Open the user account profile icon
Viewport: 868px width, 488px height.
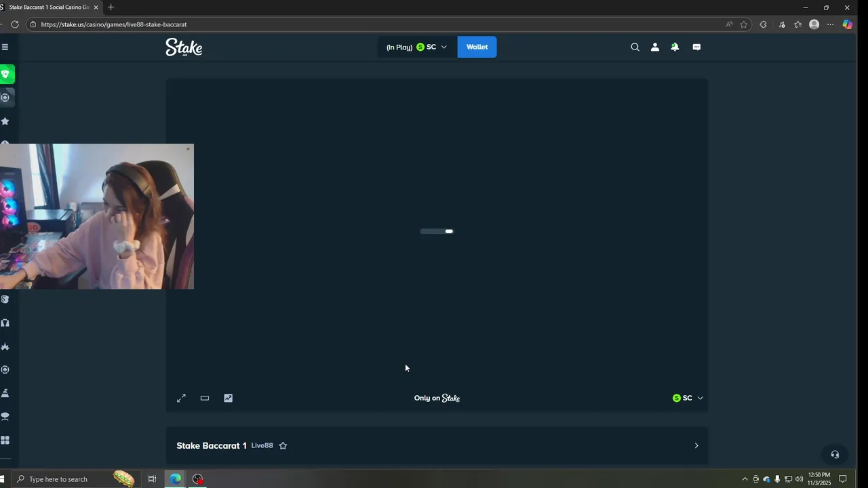[655, 47]
